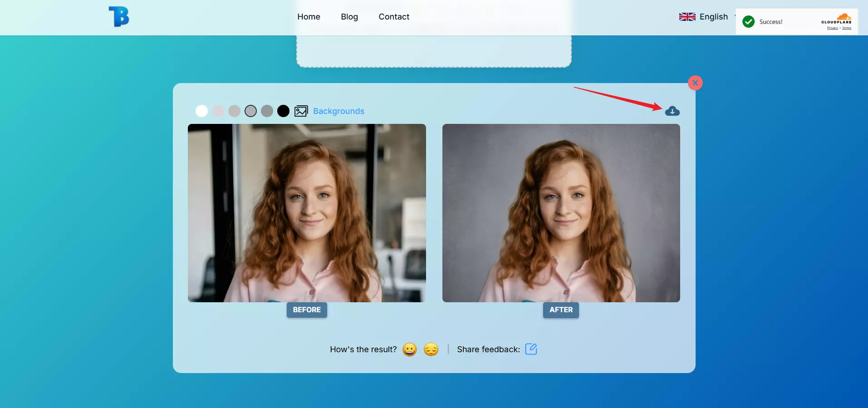Open the share feedback edit icon
The height and width of the screenshot is (408, 868).
(x=531, y=349)
